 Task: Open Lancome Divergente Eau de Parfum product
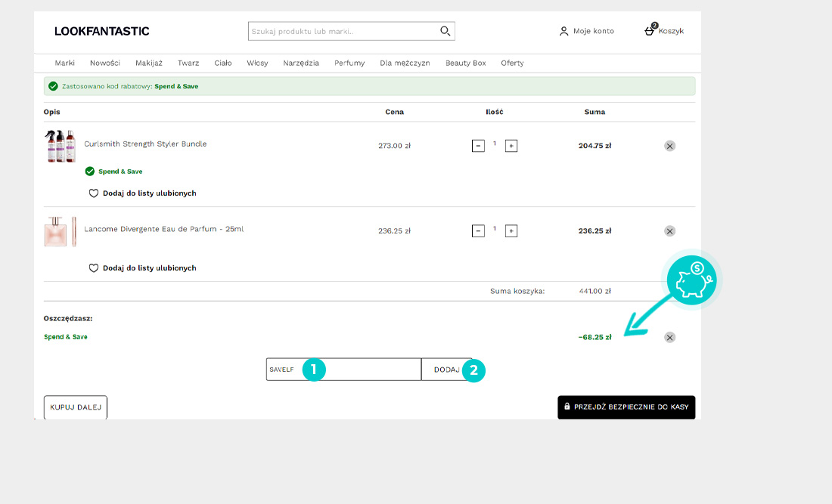164,229
